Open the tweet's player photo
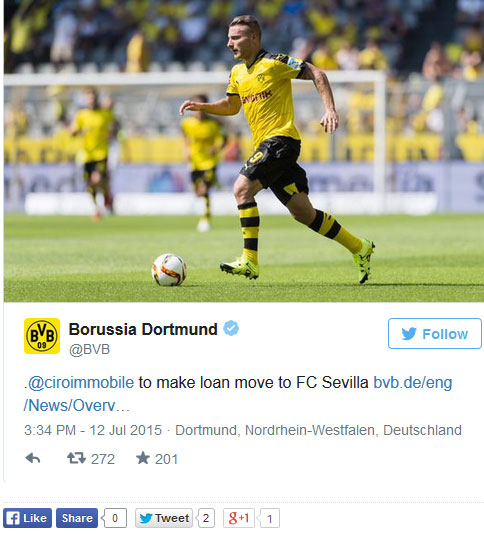This screenshot has height=536, width=484. (244, 151)
